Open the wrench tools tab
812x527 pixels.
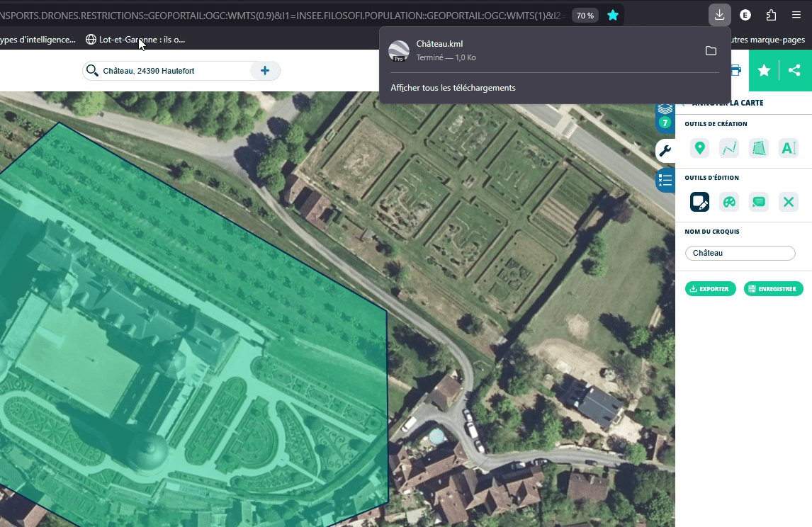(x=665, y=151)
